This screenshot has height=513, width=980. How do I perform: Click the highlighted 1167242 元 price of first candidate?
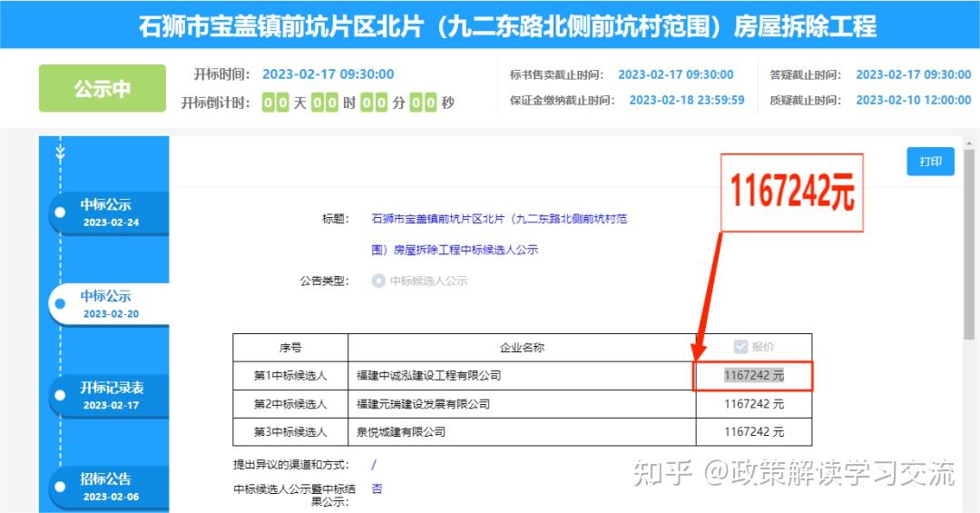pos(754,375)
